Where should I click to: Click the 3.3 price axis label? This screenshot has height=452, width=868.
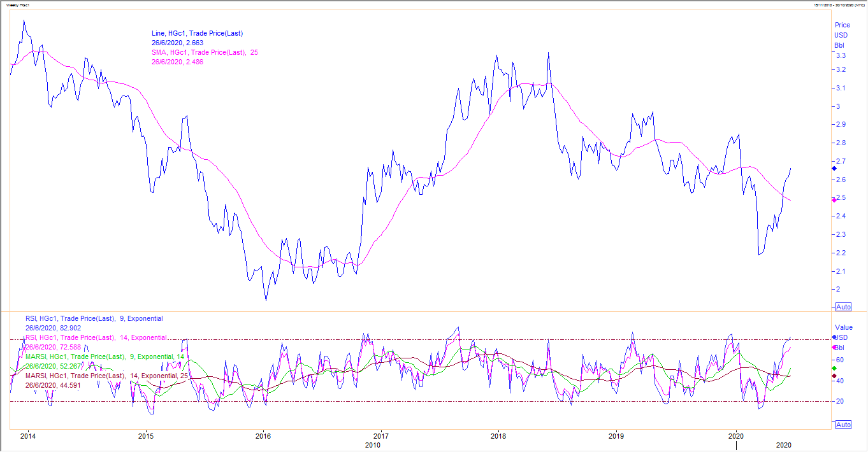coord(841,56)
